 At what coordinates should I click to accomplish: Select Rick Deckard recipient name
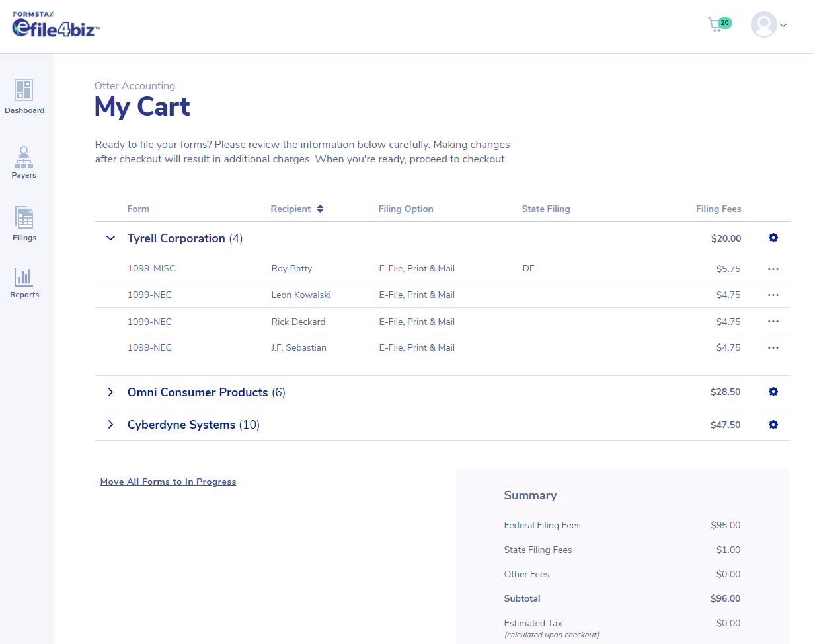tap(298, 322)
